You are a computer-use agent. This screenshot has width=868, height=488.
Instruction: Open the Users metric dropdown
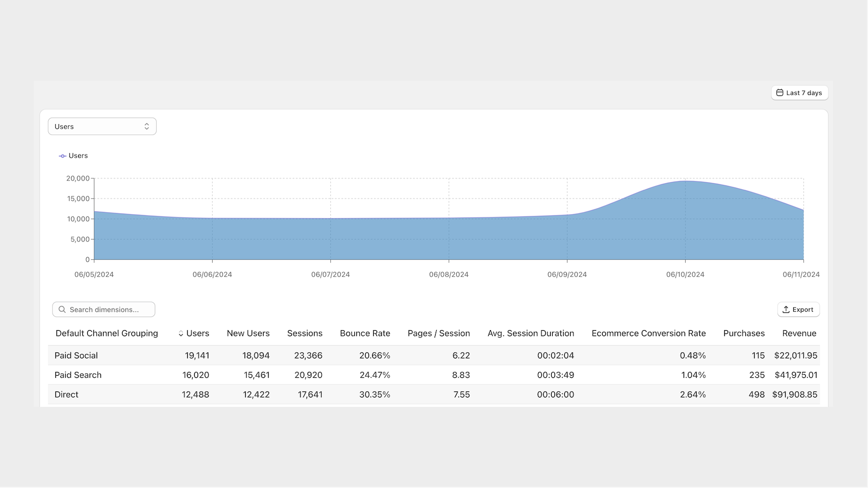click(x=102, y=126)
